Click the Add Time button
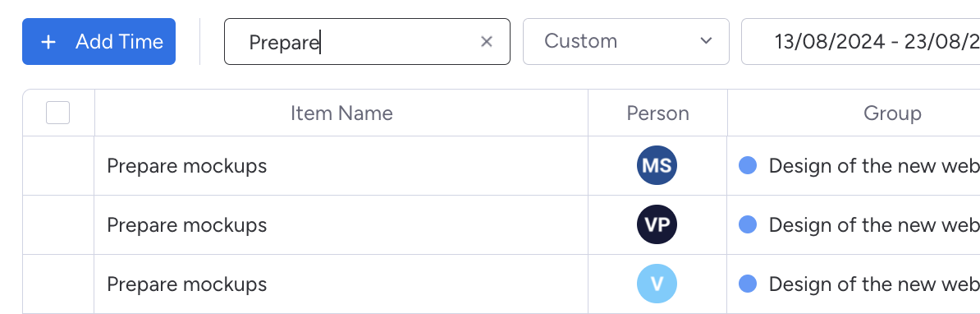This screenshot has height=314, width=980. click(x=98, y=42)
